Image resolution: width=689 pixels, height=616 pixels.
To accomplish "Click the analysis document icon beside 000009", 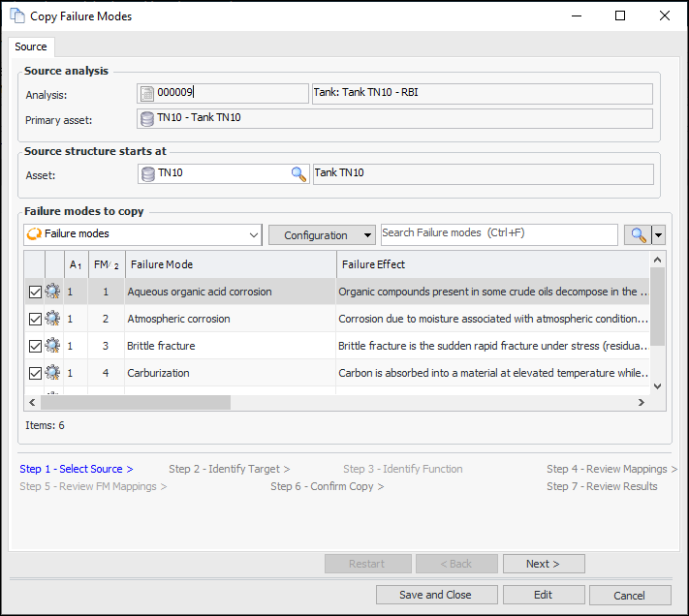I will click(147, 94).
